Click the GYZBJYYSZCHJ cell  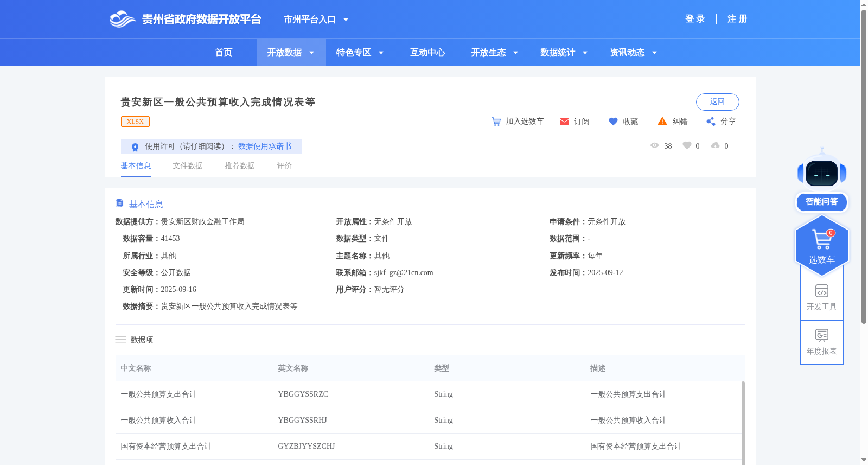[307, 447]
